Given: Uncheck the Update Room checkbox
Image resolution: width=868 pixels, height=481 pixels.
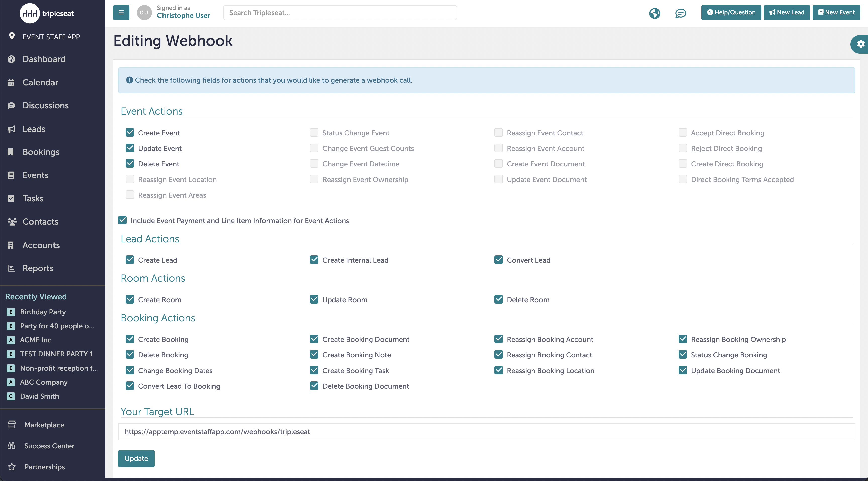Looking at the screenshot, I should 314,299.
